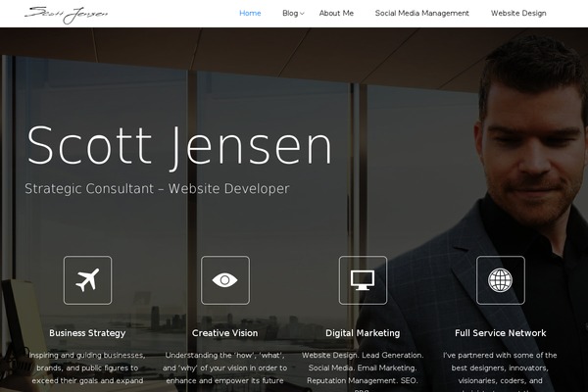The width and height of the screenshot is (588, 392).
Task: Click the Creative Vision heading
Action: pos(225,333)
